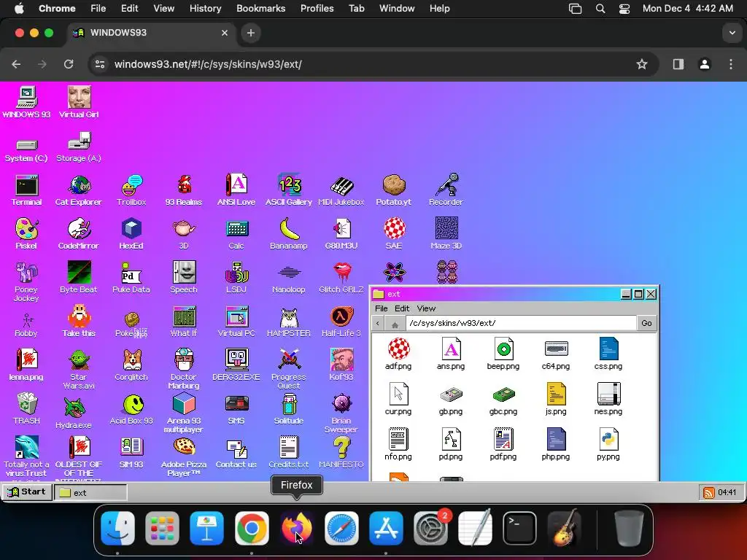
Task: Open the Potato.yt icon
Action: 393,190
